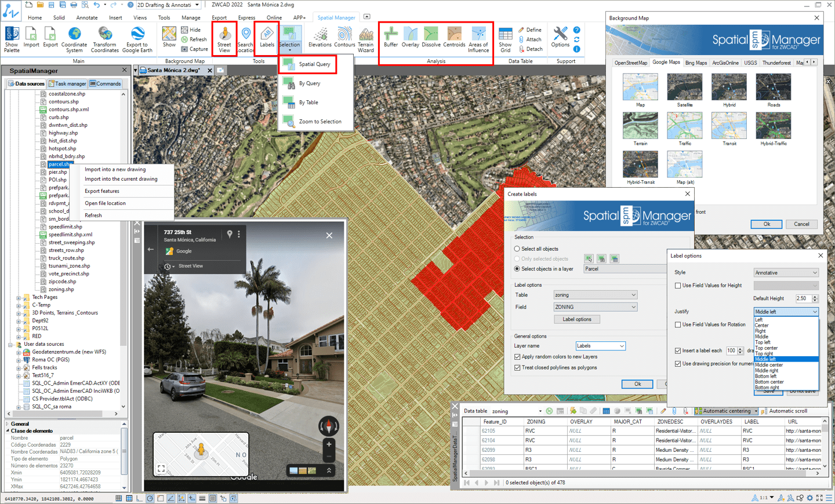Start the Terrain Wizard
This screenshot has height=504, width=835.
(x=366, y=39)
